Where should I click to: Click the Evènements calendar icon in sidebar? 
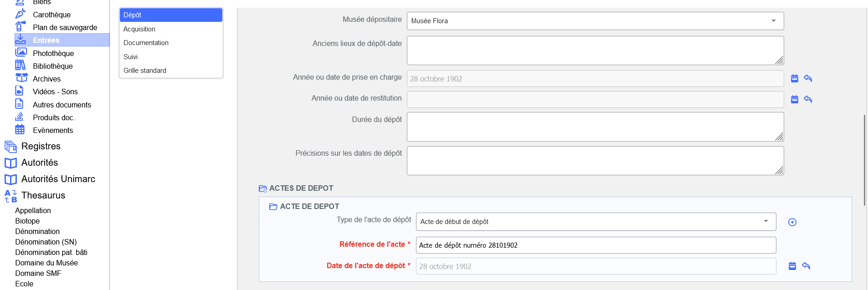[20, 130]
